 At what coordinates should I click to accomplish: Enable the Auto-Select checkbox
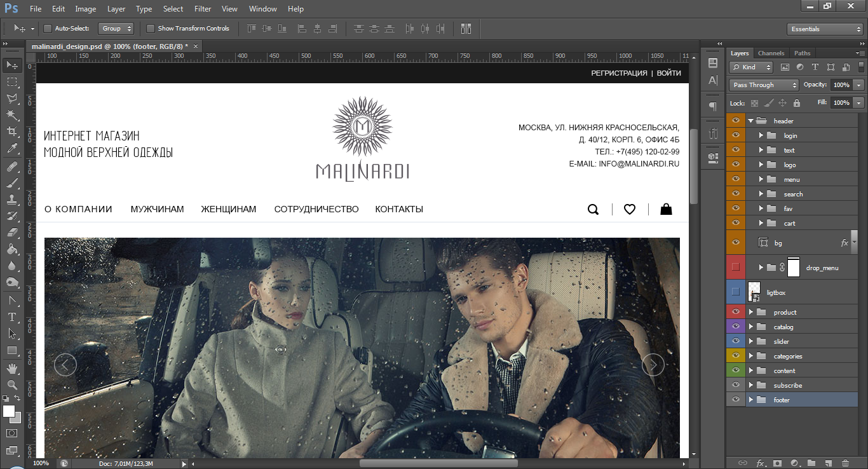pyautogui.click(x=47, y=29)
